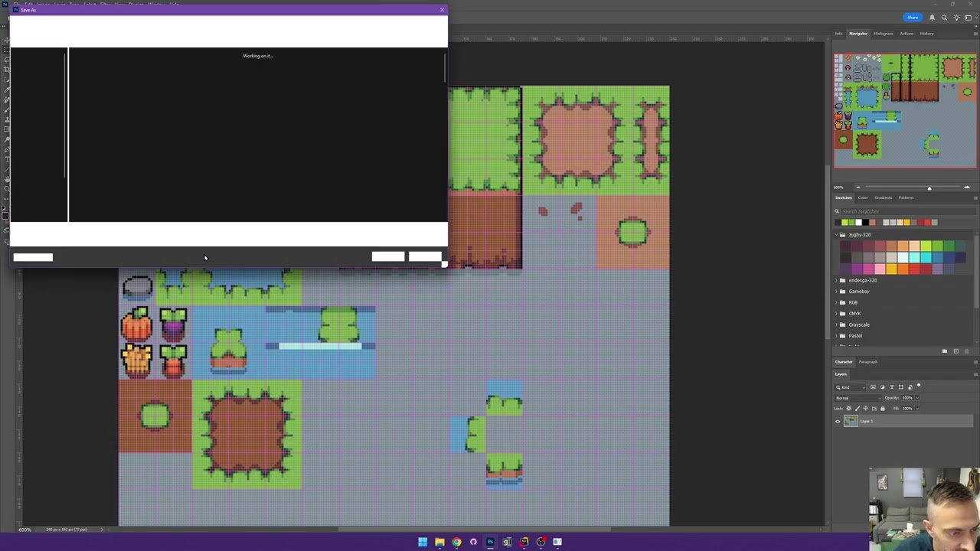Click the Navigator zoom in icon
The image size is (980, 551).
(x=967, y=187)
